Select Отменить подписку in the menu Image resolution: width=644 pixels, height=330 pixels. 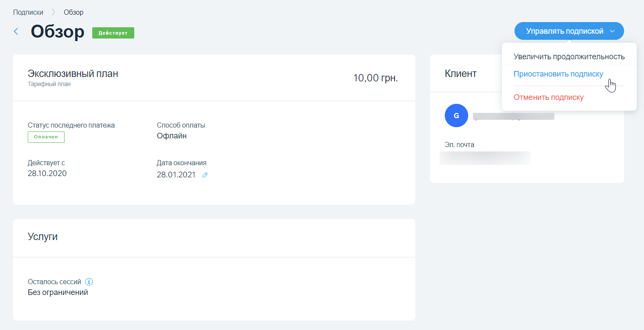(x=549, y=97)
